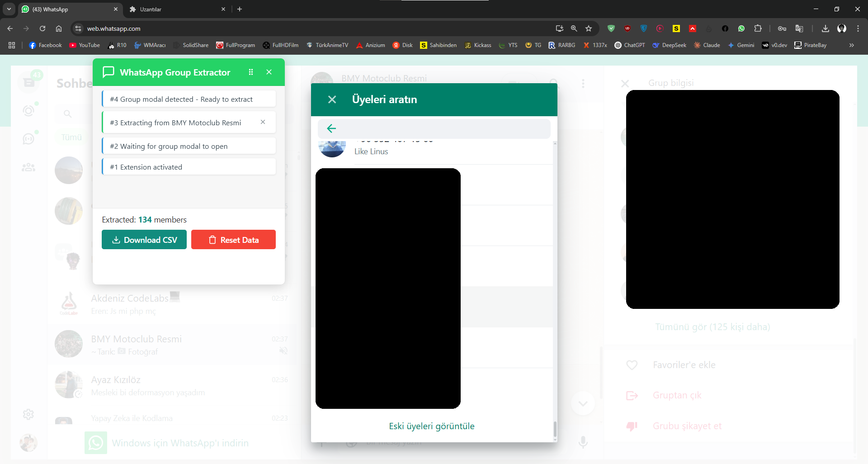Open the Chats icon in the sidebar

[28, 82]
